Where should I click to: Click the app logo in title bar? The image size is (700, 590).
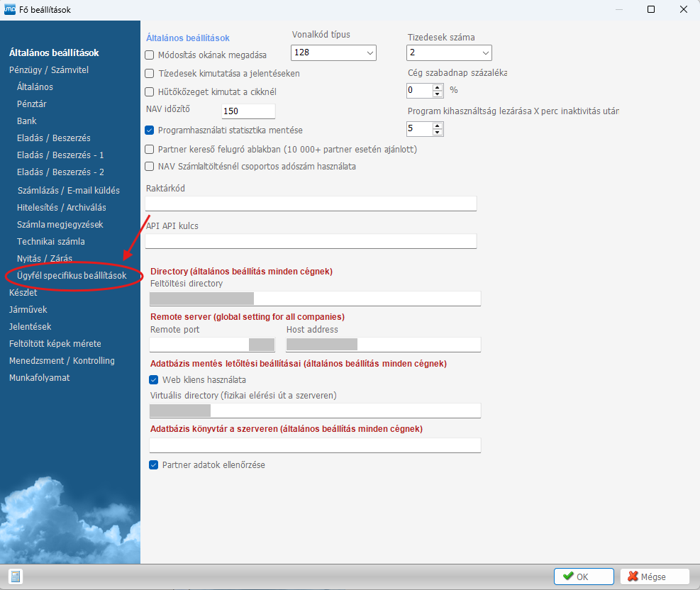pos(10,10)
